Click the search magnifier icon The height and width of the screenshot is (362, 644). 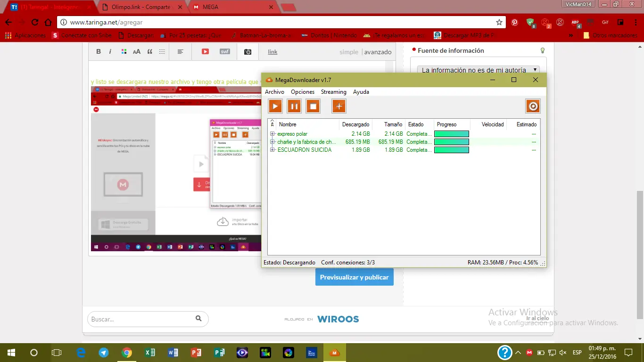tap(198, 319)
